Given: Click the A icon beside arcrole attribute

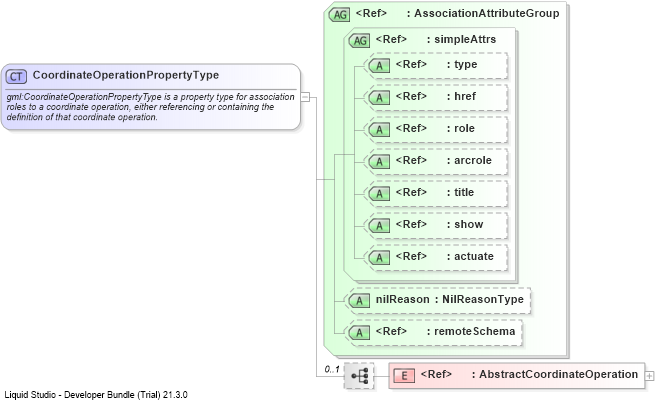Looking at the screenshot, I should click(379, 162).
